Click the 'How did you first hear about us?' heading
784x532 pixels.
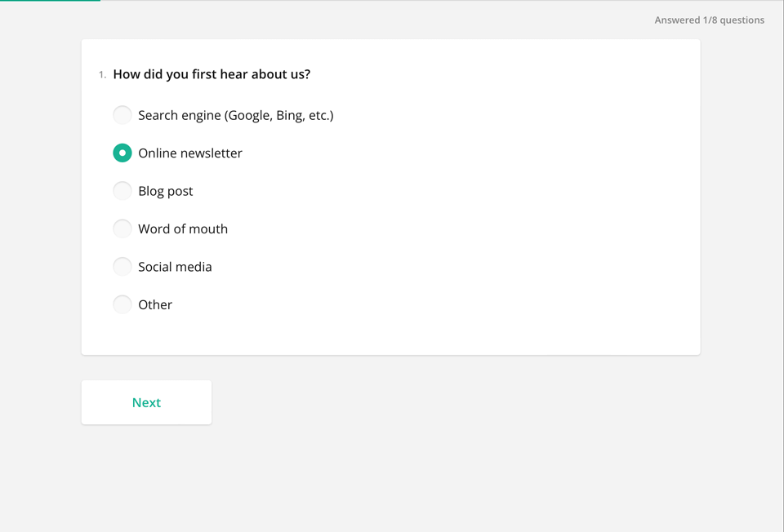212,74
